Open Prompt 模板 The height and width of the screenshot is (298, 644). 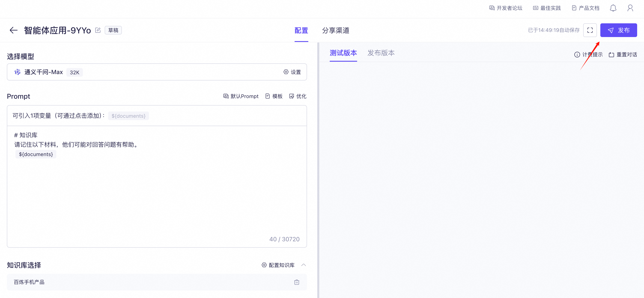click(274, 96)
